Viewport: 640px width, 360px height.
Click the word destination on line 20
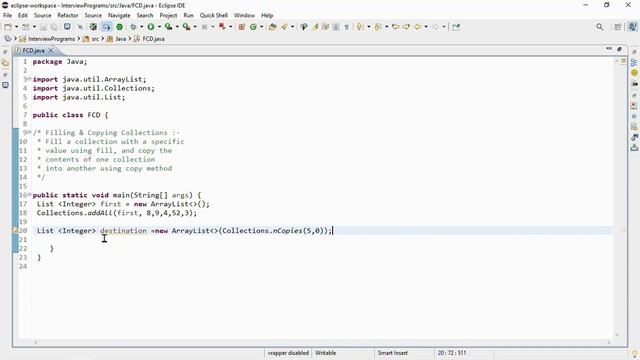pos(123,231)
